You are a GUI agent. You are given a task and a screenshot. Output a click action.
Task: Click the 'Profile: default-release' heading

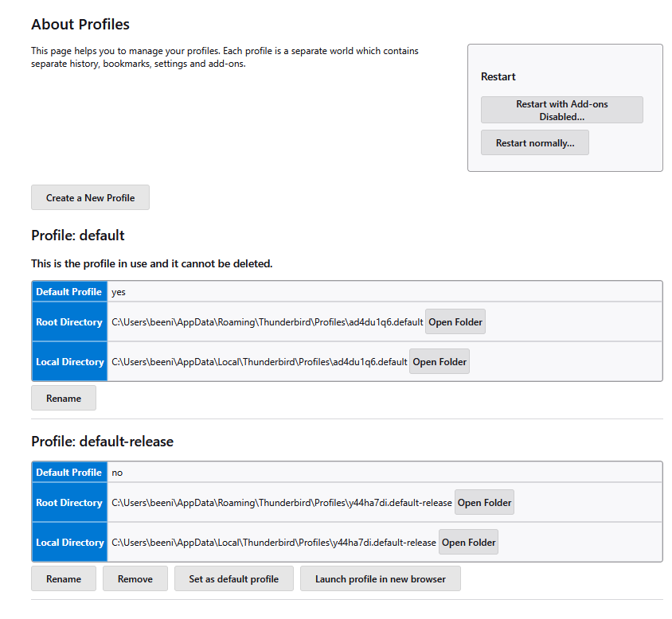[x=102, y=441]
